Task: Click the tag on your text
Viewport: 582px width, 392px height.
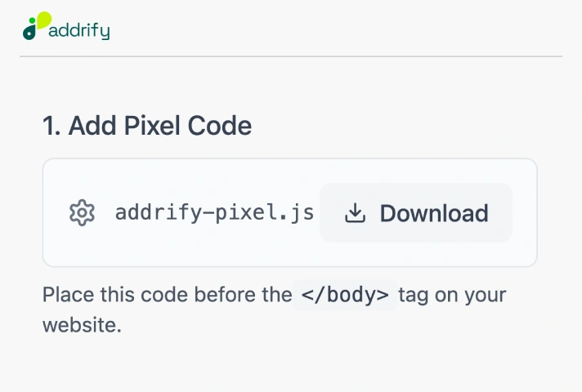Action: (x=453, y=295)
